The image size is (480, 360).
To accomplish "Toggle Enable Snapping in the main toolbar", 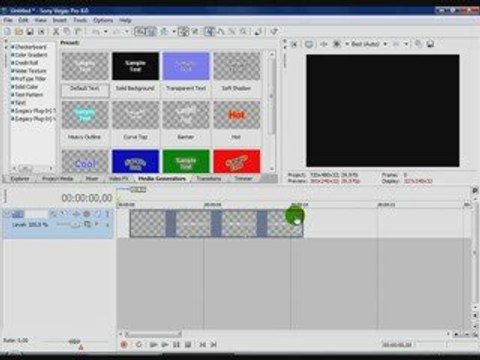I will [140, 32].
